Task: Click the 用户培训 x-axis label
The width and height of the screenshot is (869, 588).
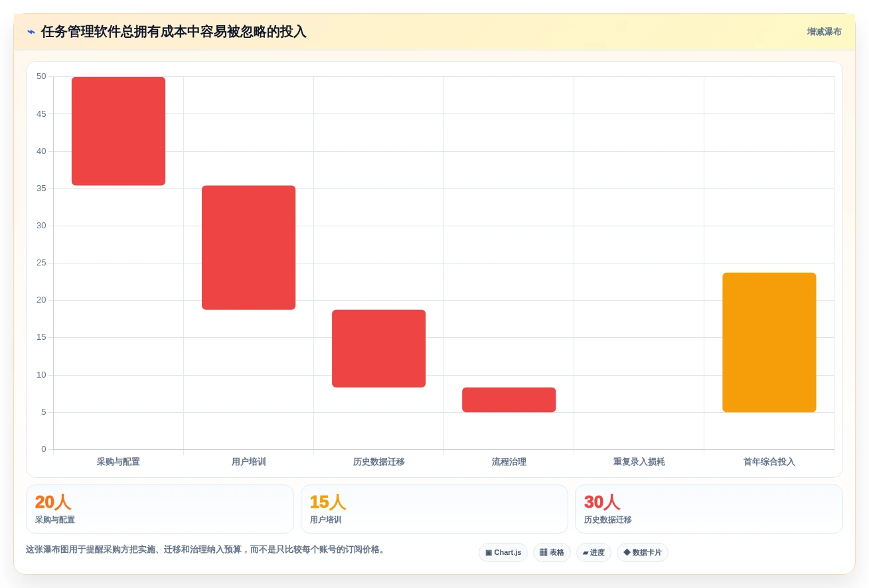Action: click(x=248, y=462)
